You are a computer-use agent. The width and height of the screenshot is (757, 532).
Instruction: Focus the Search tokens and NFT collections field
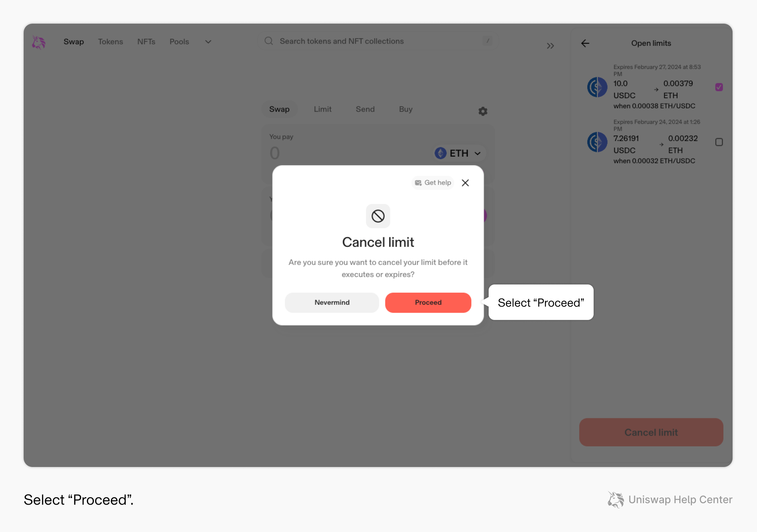378,41
